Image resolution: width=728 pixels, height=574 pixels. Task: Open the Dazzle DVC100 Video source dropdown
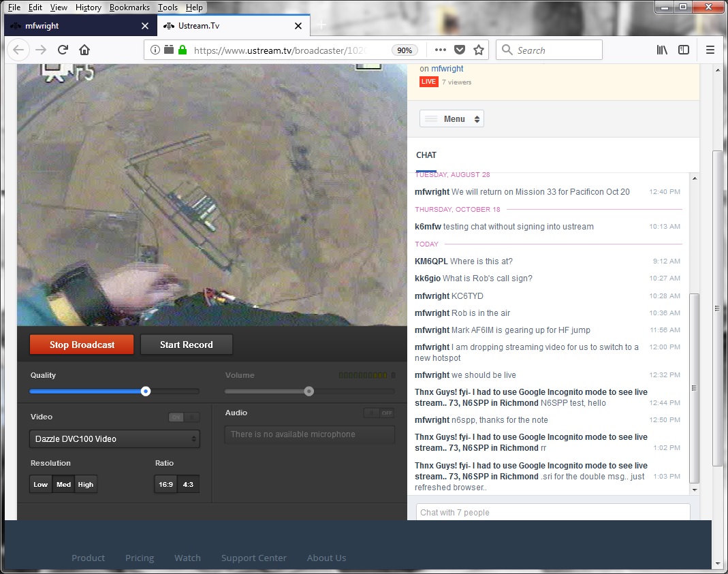[x=114, y=439]
